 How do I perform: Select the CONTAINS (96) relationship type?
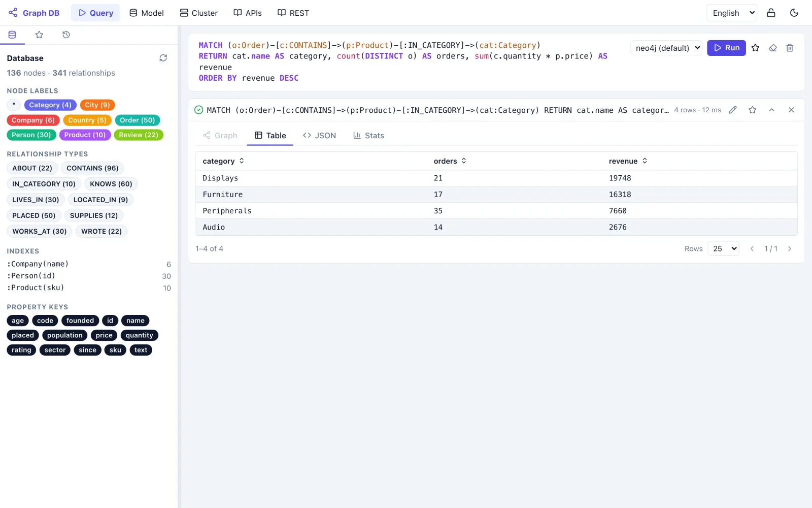(92, 168)
